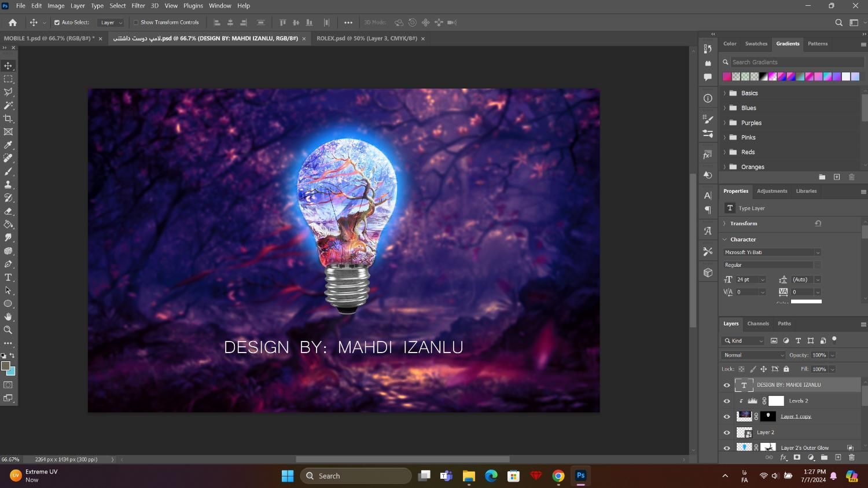Expand the Transform section in Properties
The width and height of the screenshot is (868, 488).
(x=724, y=223)
